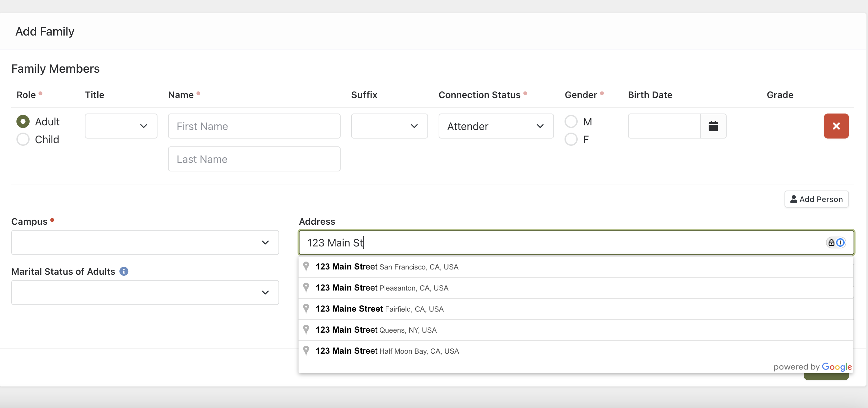Open the Campus dropdown
868x408 pixels.
[x=145, y=242]
